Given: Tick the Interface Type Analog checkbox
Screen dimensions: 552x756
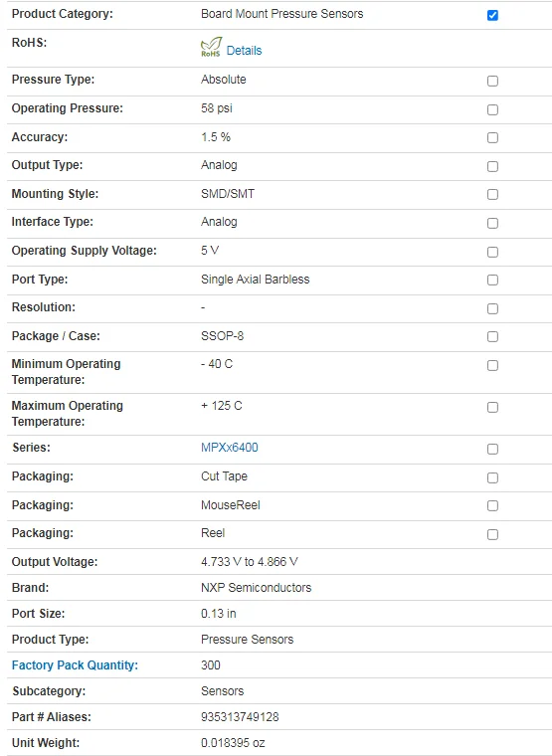Looking at the screenshot, I should click(x=492, y=224).
